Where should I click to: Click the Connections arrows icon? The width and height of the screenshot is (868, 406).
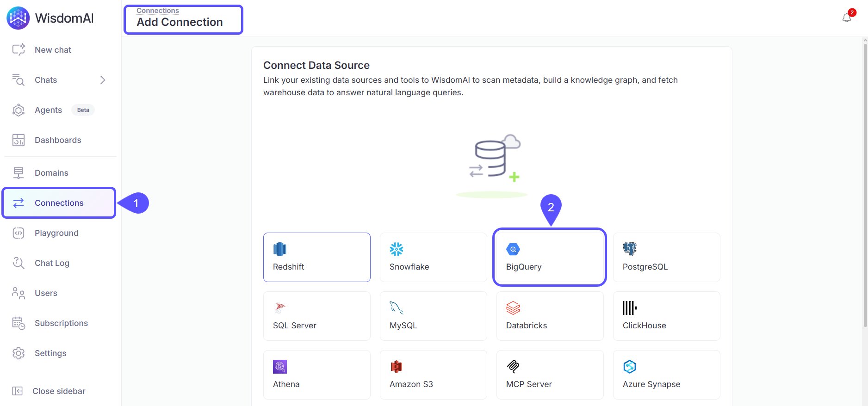coord(19,203)
